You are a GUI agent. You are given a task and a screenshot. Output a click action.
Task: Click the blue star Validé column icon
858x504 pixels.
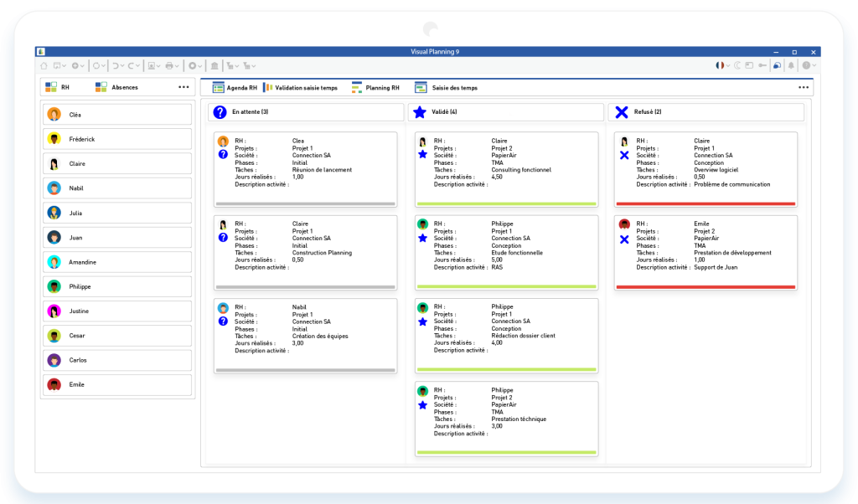click(x=420, y=112)
